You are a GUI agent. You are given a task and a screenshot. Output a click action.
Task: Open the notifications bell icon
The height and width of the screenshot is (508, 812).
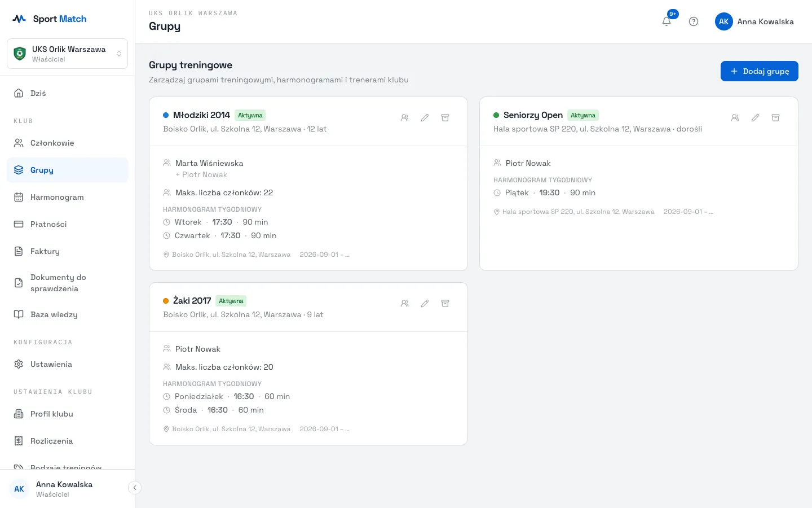pyautogui.click(x=667, y=21)
